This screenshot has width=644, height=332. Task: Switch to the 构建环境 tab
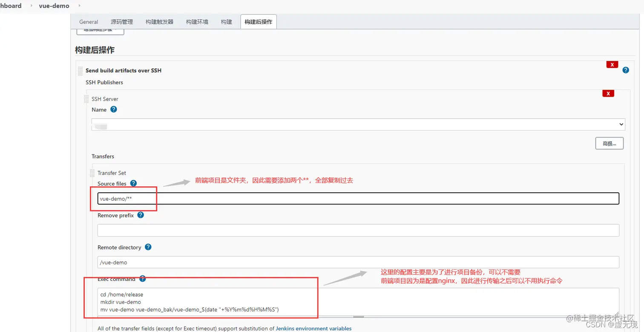click(x=197, y=22)
